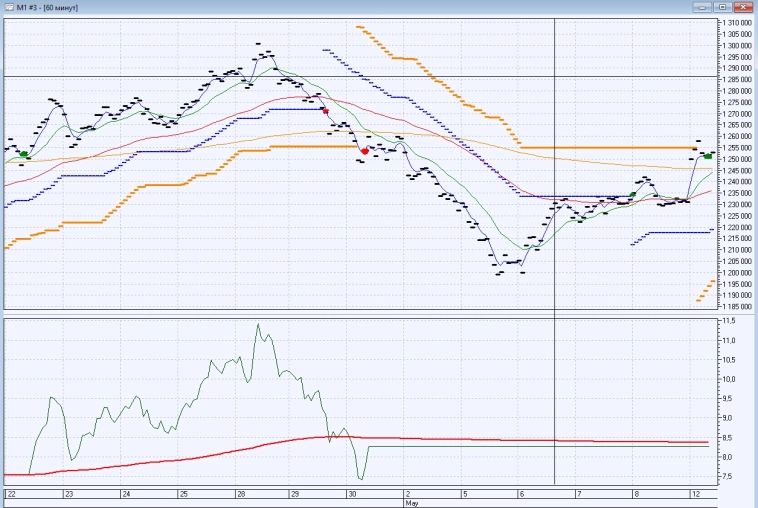Click the small green marker near date 8
Viewport: 758px width, 508px height.
point(632,194)
